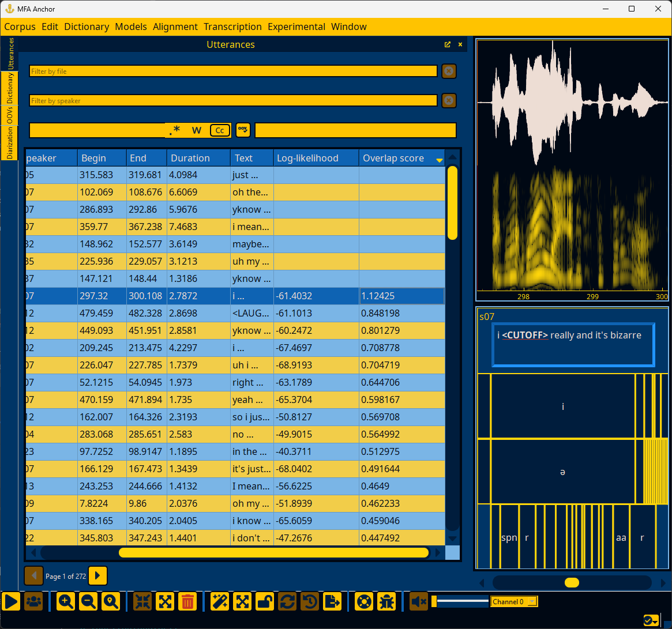Open help via the lifebuoy icon
Viewport: 672px width, 629px height.
(365, 601)
